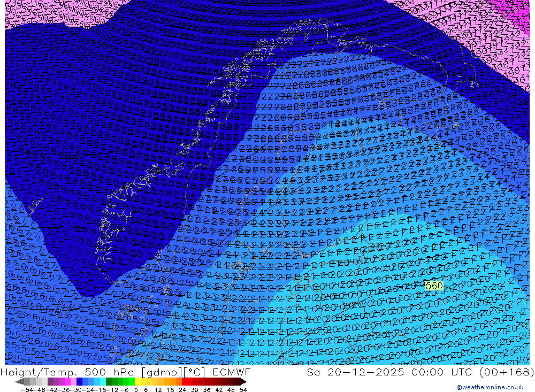535x392 pixels.
Task: Click the positive 30 legend value
Action: (195, 390)
